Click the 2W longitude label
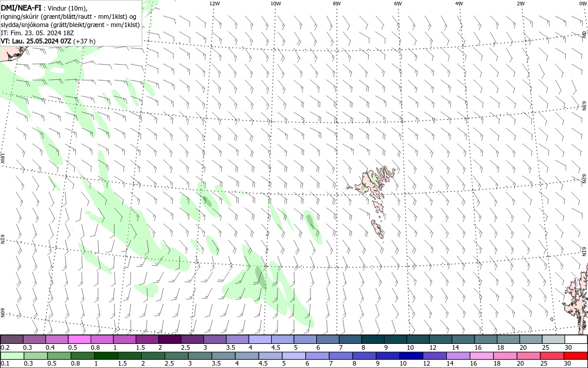Image resolution: width=588 pixels, height=368 pixels. click(521, 4)
